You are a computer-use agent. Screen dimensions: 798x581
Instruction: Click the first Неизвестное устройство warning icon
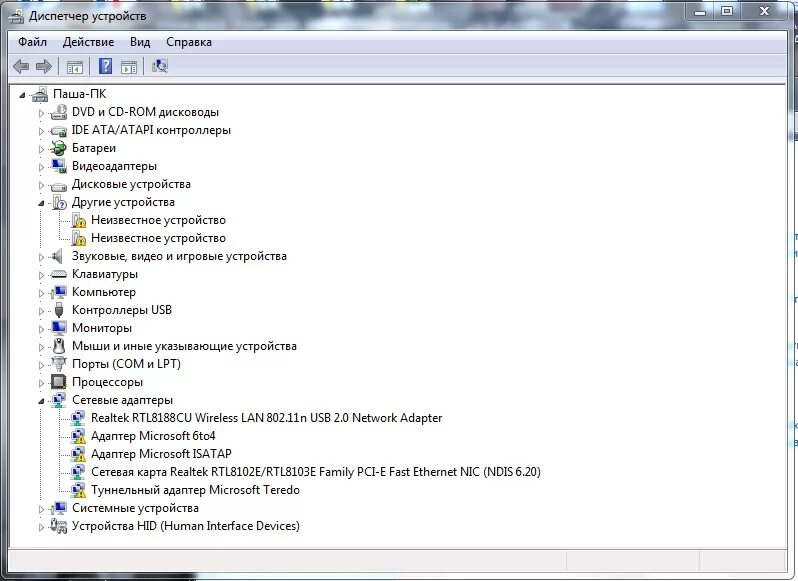(79, 220)
